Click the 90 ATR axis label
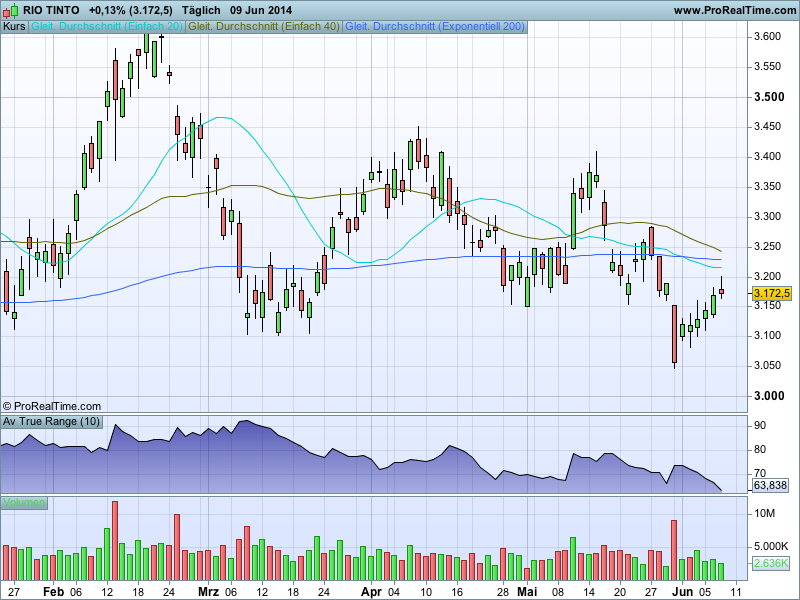The width and height of the screenshot is (800, 600). click(760, 426)
